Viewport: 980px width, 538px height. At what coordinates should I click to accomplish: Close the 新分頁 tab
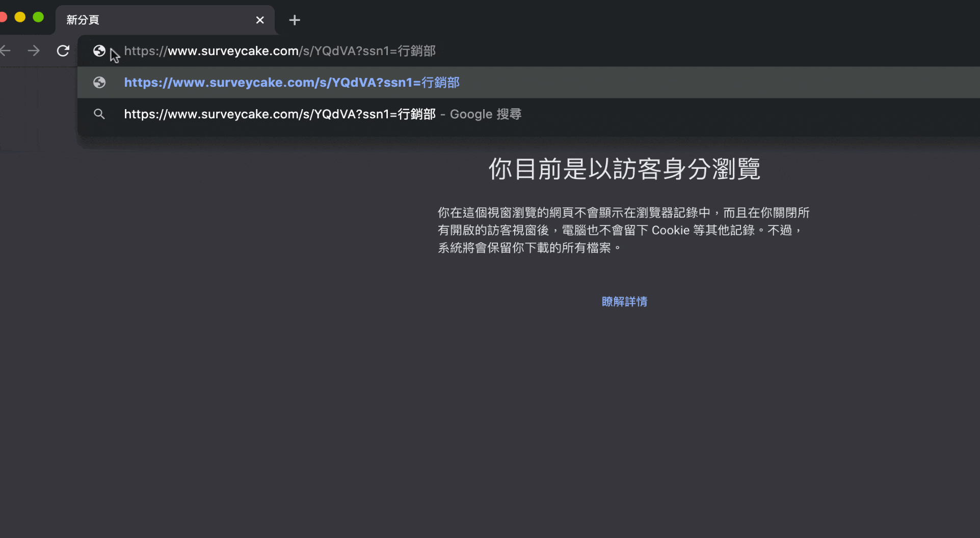click(260, 20)
